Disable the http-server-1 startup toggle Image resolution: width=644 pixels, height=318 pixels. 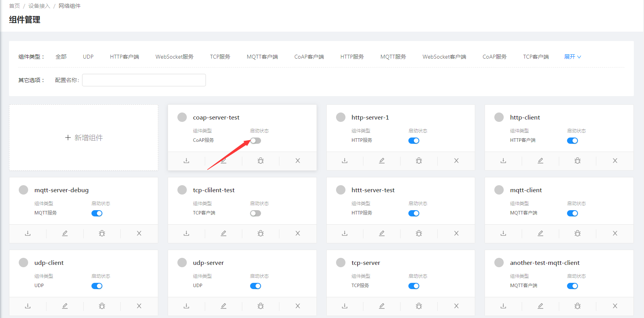[414, 141]
